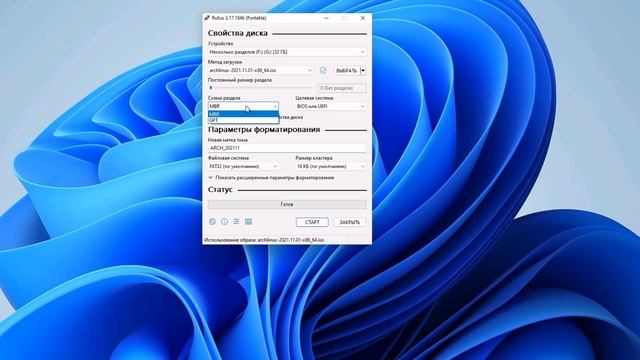Close the Rufus window with X

(x=362, y=18)
